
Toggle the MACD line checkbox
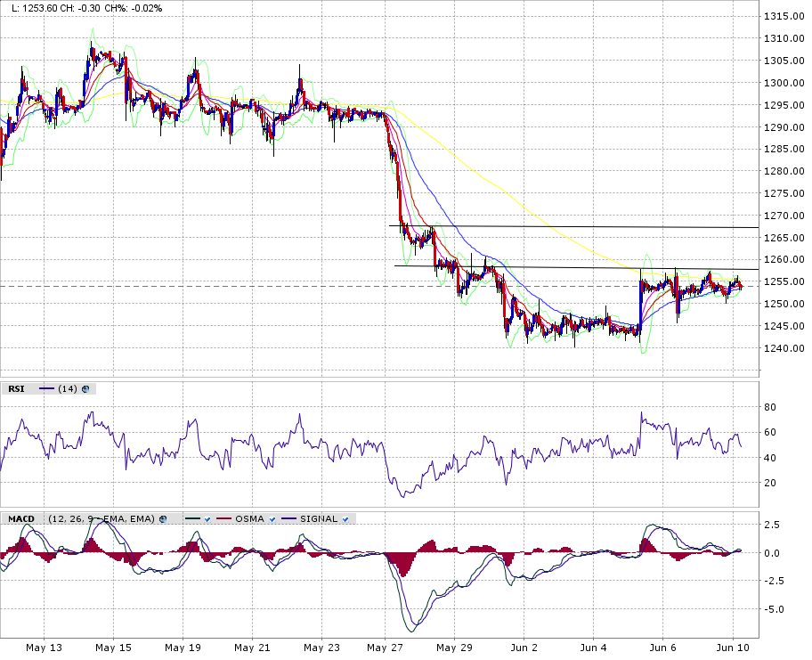207,518
